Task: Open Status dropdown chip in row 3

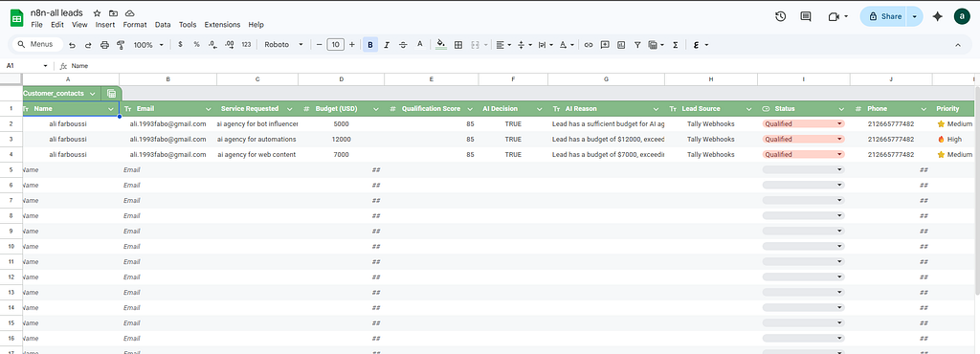Action: click(803, 140)
